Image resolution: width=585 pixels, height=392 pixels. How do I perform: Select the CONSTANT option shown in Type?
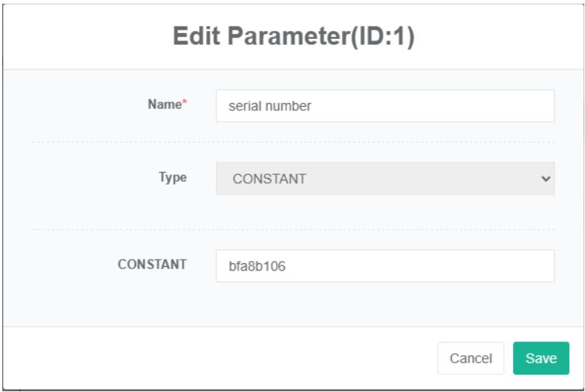point(269,179)
